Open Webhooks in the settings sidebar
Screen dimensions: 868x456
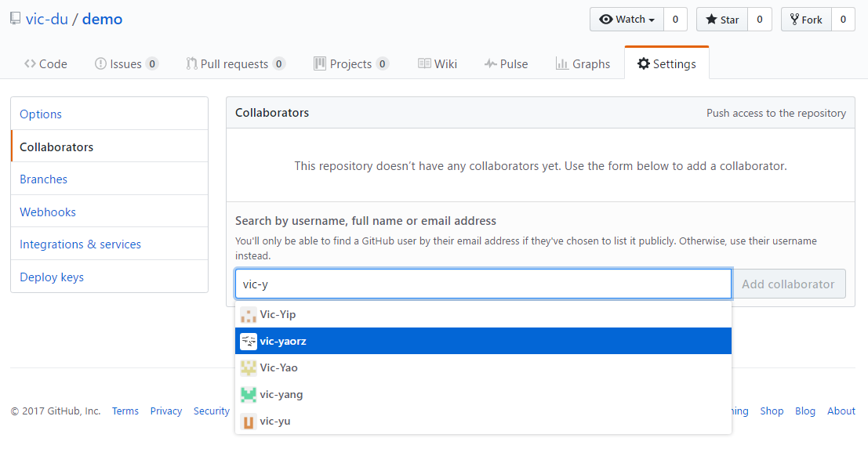click(110, 212)
